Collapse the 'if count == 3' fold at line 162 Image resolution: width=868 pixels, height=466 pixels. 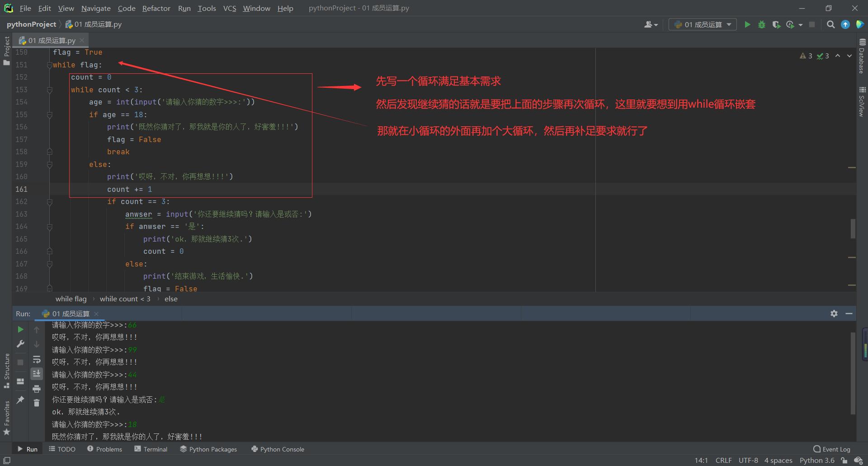tap(49, 202)
